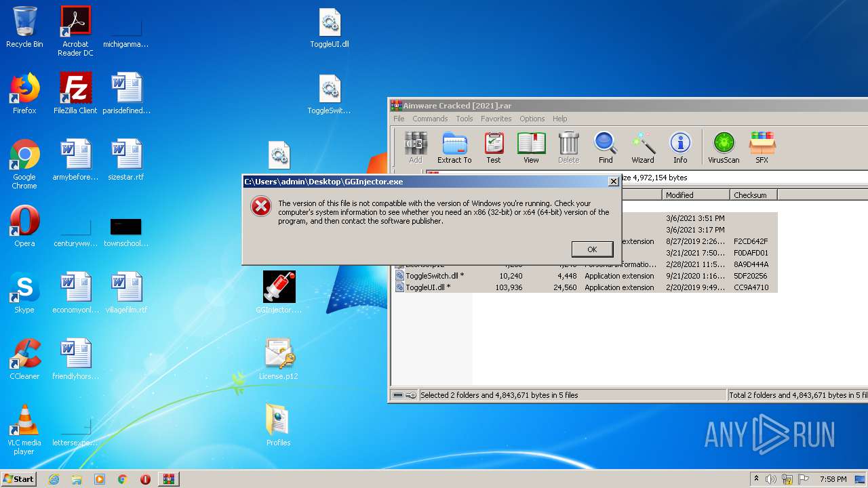Open the Favorites menu in WinRAR
868x488 pixels.
point(496,119)
